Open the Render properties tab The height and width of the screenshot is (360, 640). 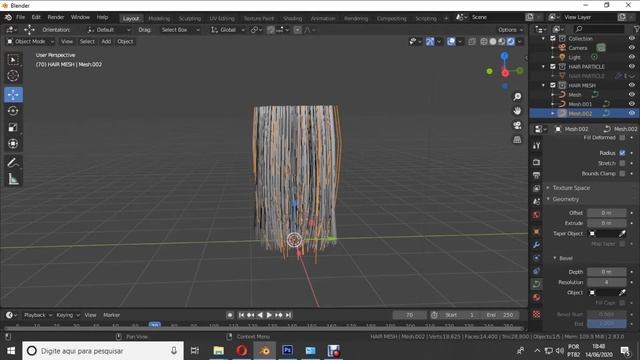(536, 162)
